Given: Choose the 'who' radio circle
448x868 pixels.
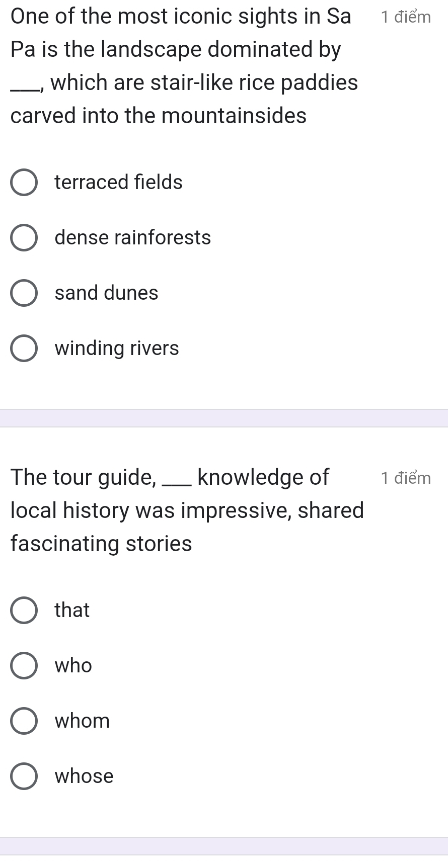Looking at the screenshot, I should 24,666.
